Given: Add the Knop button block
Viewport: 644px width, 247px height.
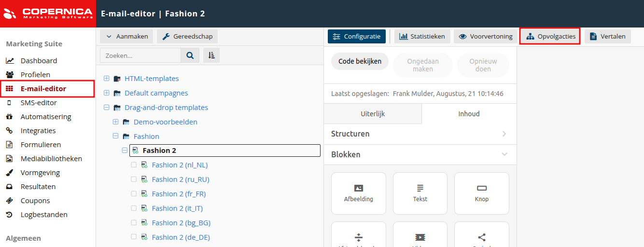Looking at the screenshot, I should (x=481, y=193).
